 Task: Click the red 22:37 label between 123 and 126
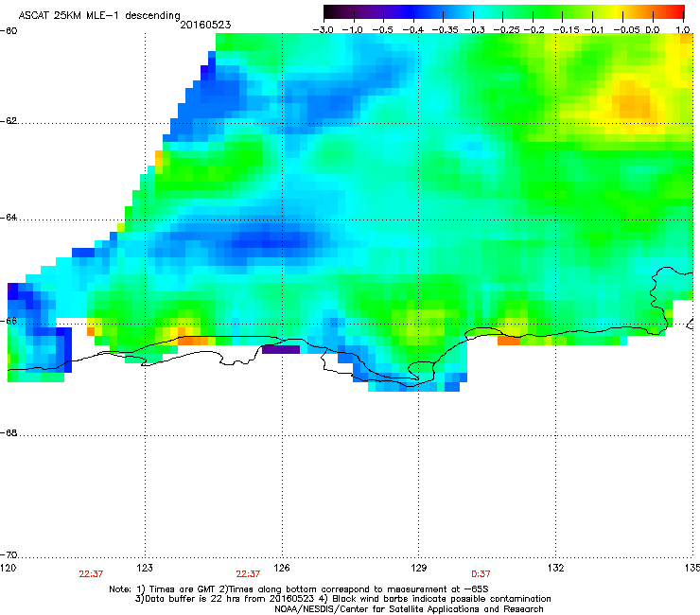(x=248, y=574)
